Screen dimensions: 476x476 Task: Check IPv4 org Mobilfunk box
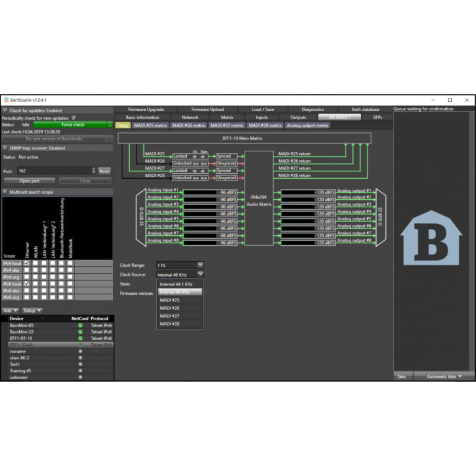70,277
